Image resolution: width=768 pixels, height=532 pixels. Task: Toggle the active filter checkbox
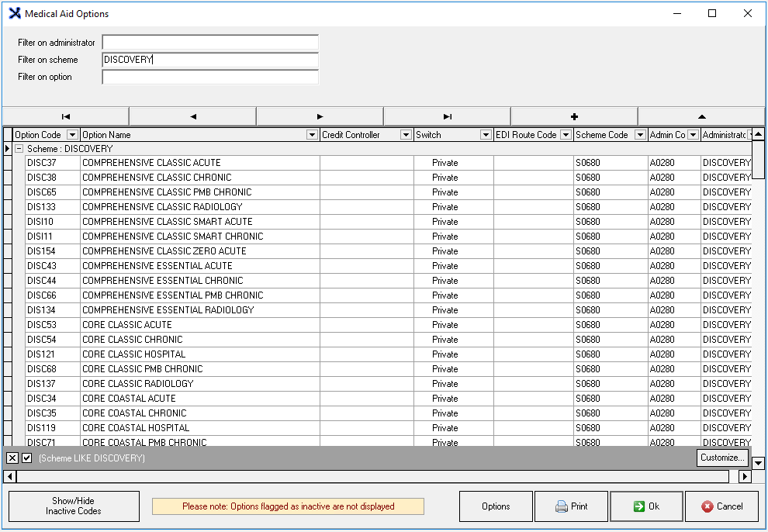tap(27, 458)
